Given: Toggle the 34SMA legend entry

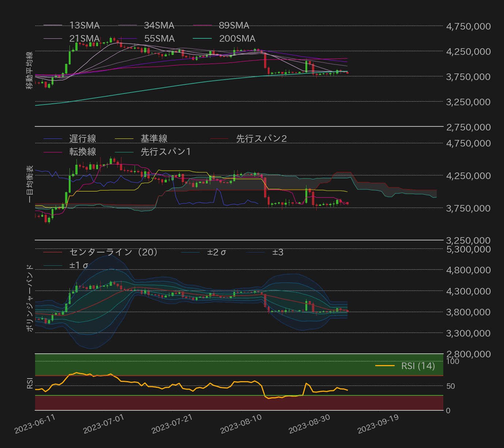Looking at the screenshot, I should 159,25.
